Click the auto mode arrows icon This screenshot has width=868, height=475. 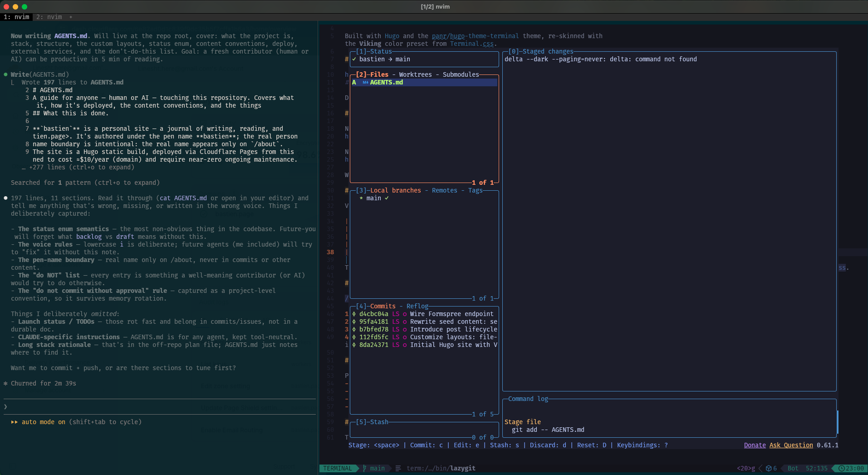[x=15, y=422]
